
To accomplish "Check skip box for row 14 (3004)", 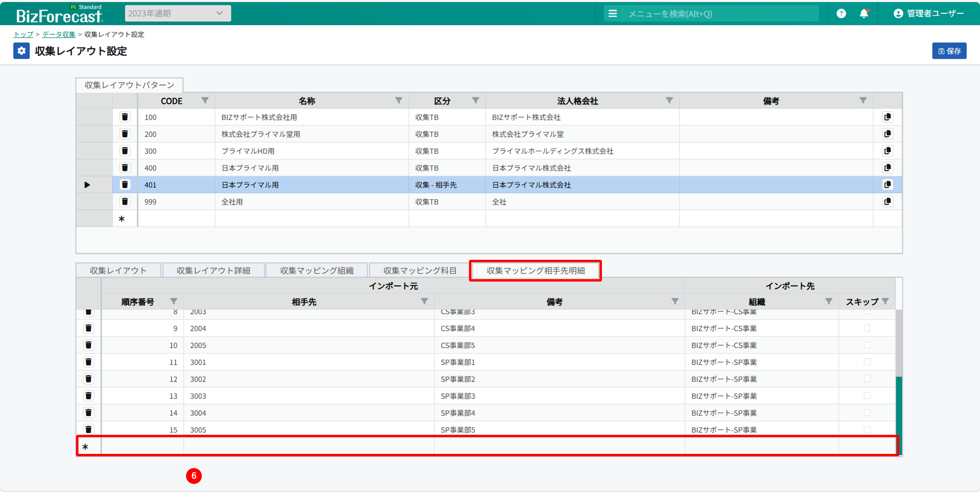I will (867, 413).
